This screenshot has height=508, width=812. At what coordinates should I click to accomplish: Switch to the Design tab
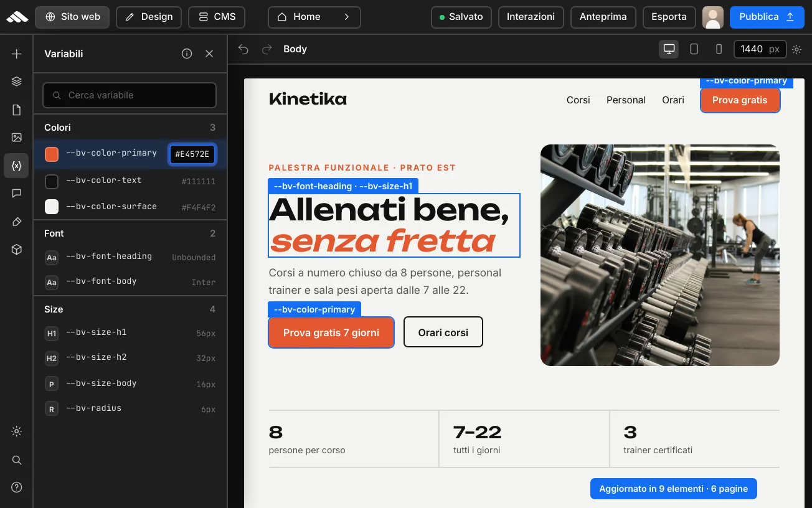pos(149,17)
